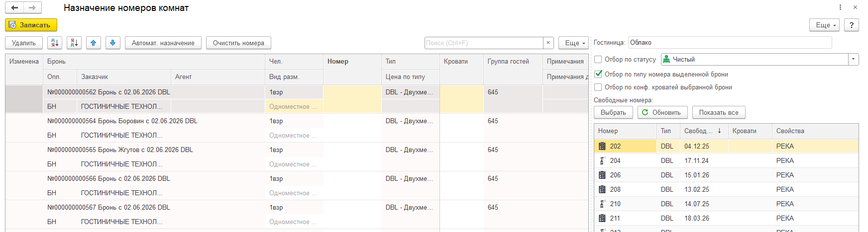Select free room number 206

615,175
